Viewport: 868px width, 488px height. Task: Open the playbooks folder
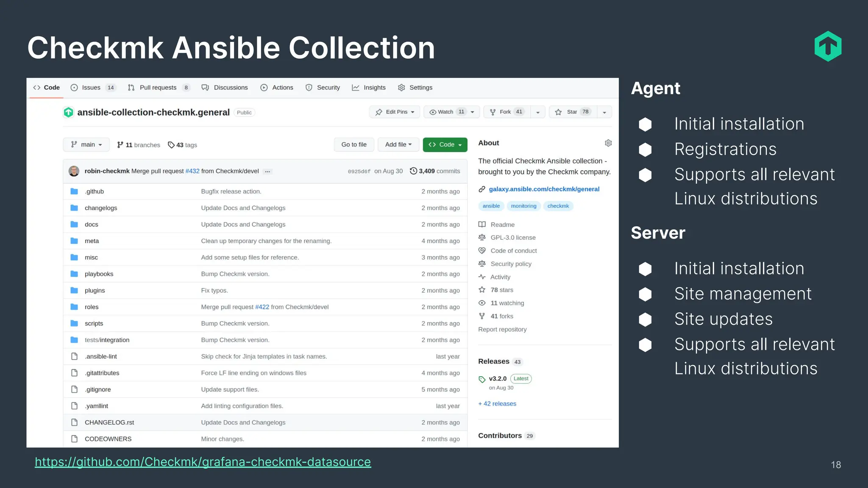(x=99, y=274)
